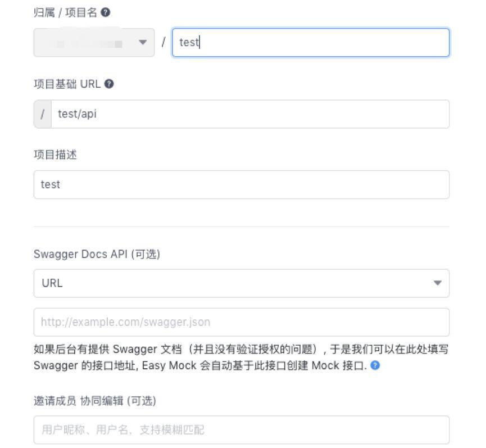Click the 项目基础 URL label text
Screen dimensions: 486x448
point(67,84)
